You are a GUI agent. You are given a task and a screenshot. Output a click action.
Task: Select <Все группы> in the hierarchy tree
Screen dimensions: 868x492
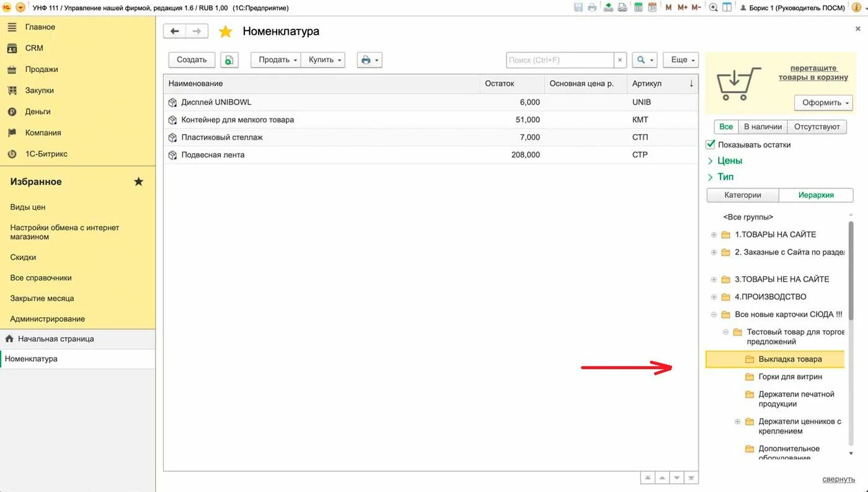point(748,217)
